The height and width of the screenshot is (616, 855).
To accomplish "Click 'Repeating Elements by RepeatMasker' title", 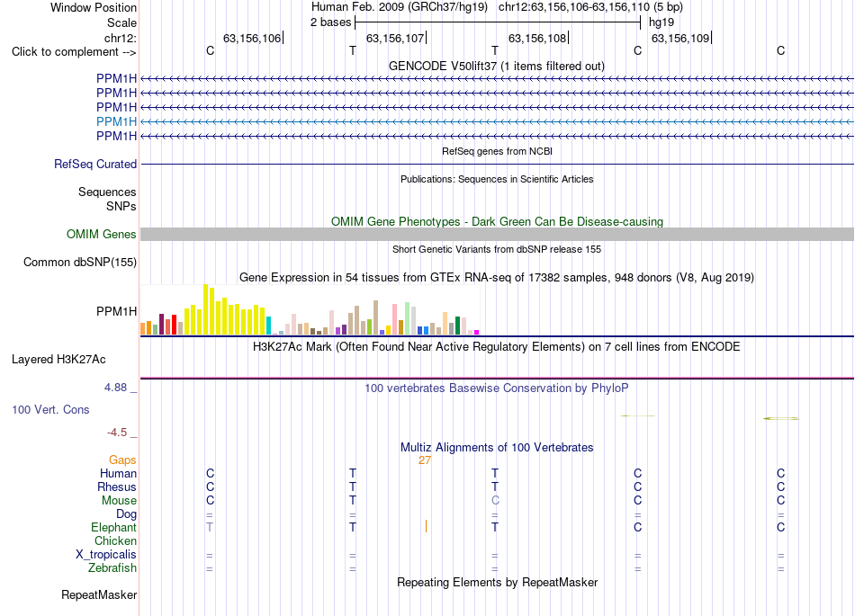I will pyautogui.click(x=497, y=582).
